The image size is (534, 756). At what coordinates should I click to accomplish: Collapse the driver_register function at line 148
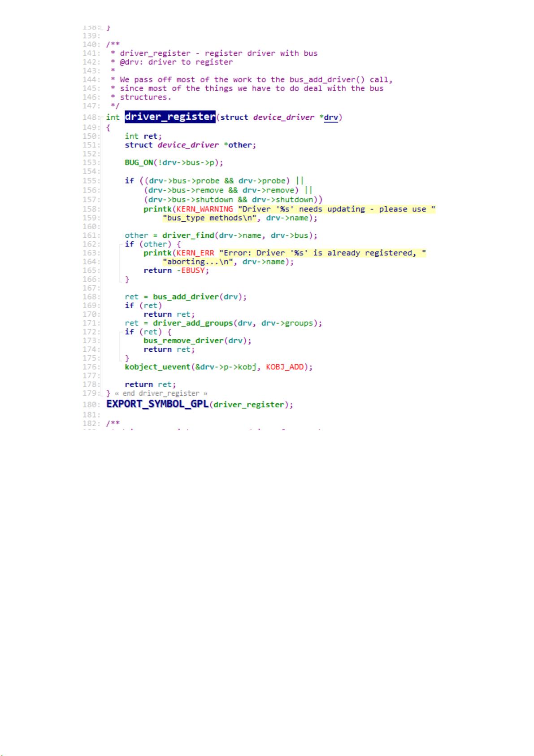103,118
